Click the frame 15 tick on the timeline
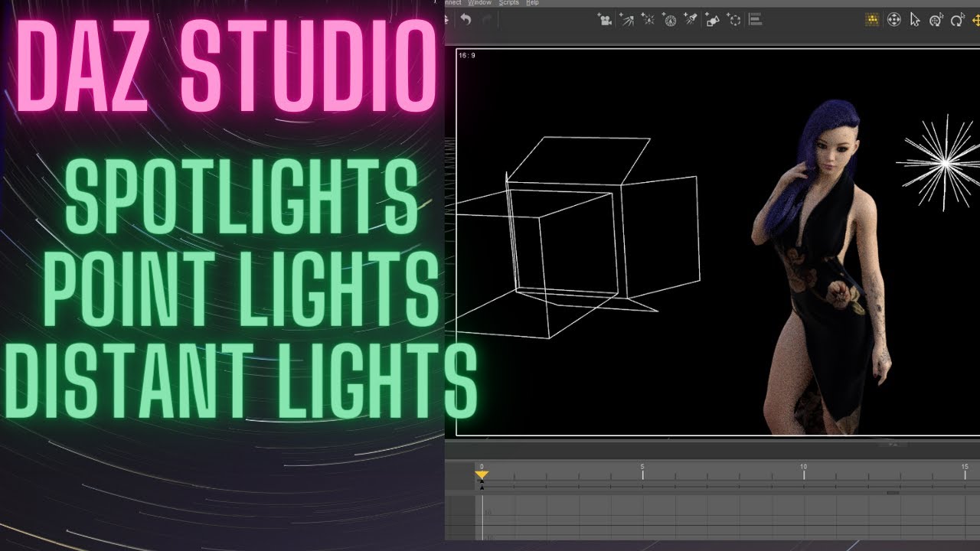This screenshot has height=551, width=980. [x=965, y=473]
